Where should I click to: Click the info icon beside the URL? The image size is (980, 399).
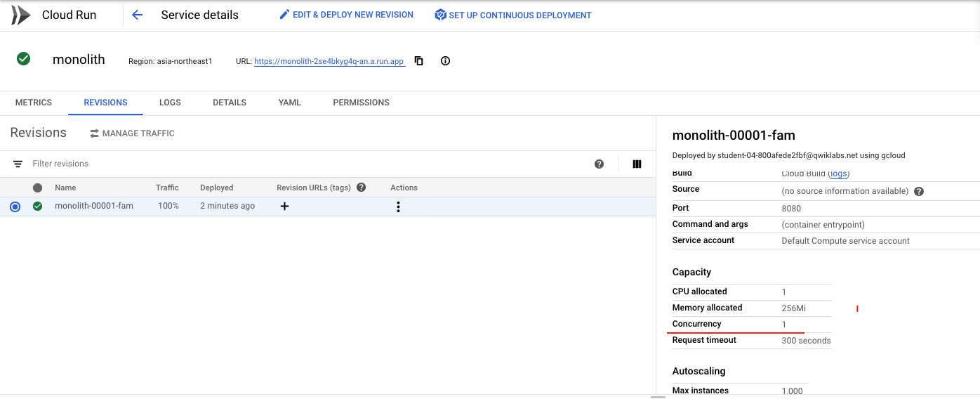click(x=445, y=61)
